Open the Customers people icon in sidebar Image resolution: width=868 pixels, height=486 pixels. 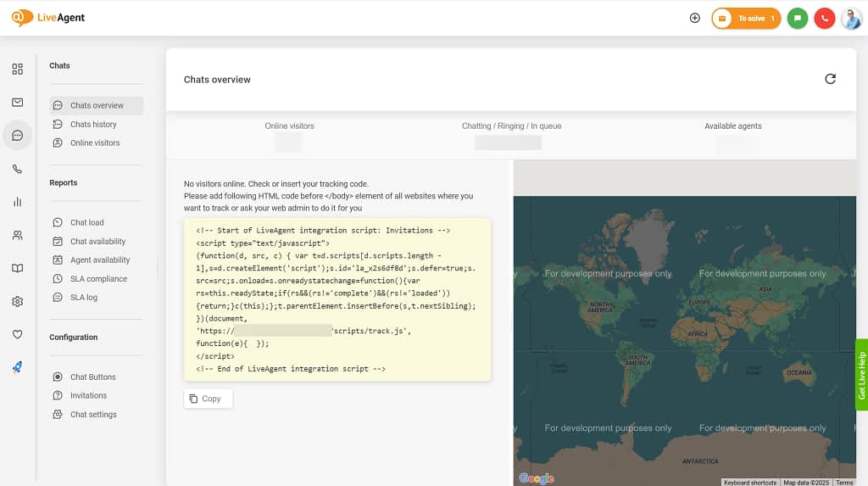click(17, 235)
